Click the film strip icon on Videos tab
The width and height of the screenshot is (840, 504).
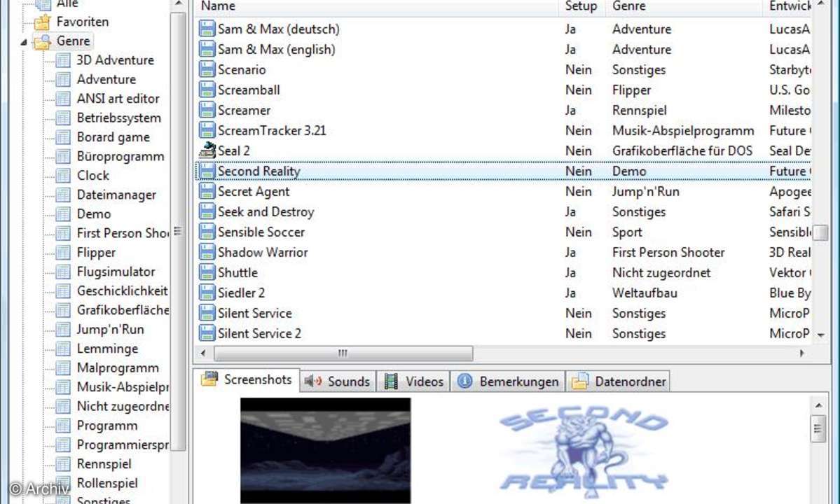pyautogui.click(x=392, y=381)
